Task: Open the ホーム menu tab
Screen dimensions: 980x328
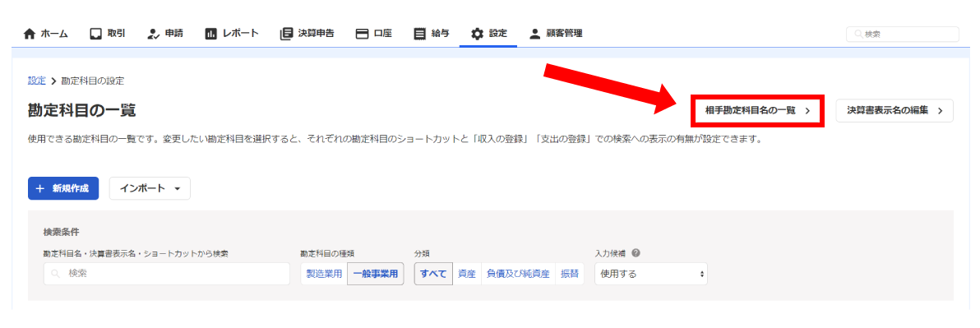Action: coord(45,34)
